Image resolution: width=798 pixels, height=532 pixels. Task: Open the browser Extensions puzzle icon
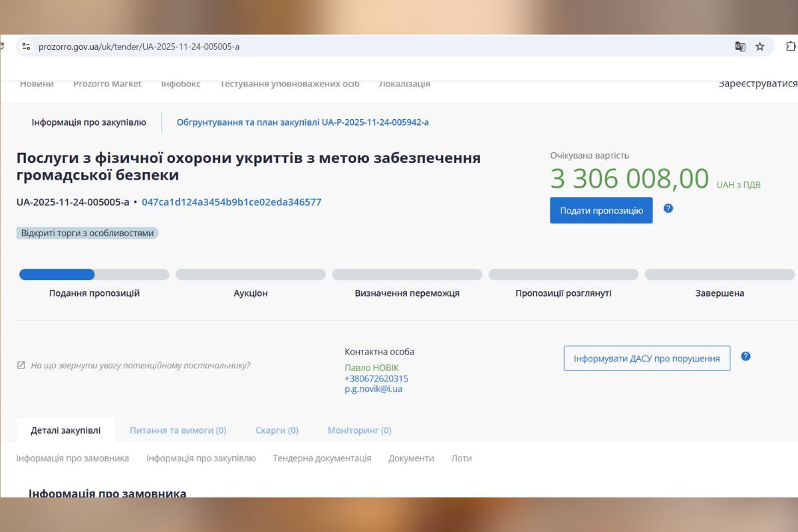coord(790,47)
